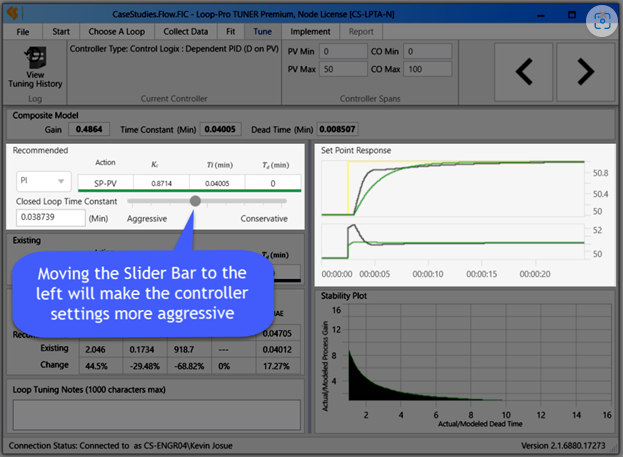Open the File menu
623x457 pixels.
click(23, 32)
